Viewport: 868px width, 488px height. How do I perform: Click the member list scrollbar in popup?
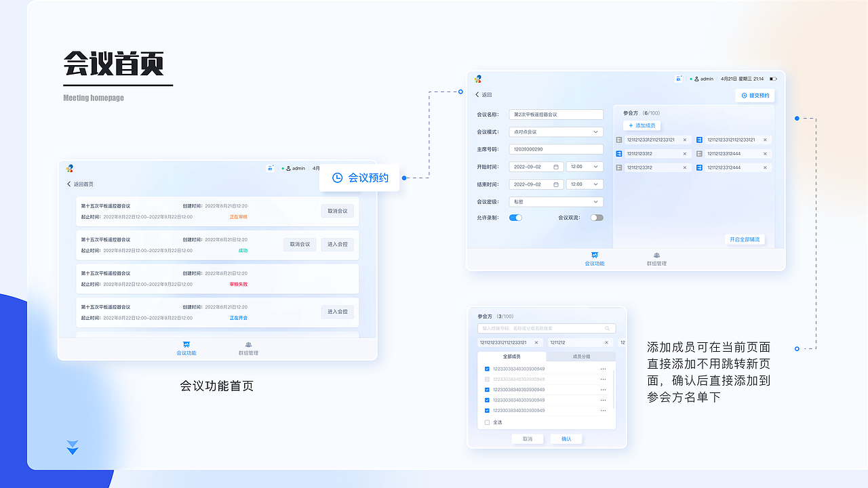click(x=614, y=388)
